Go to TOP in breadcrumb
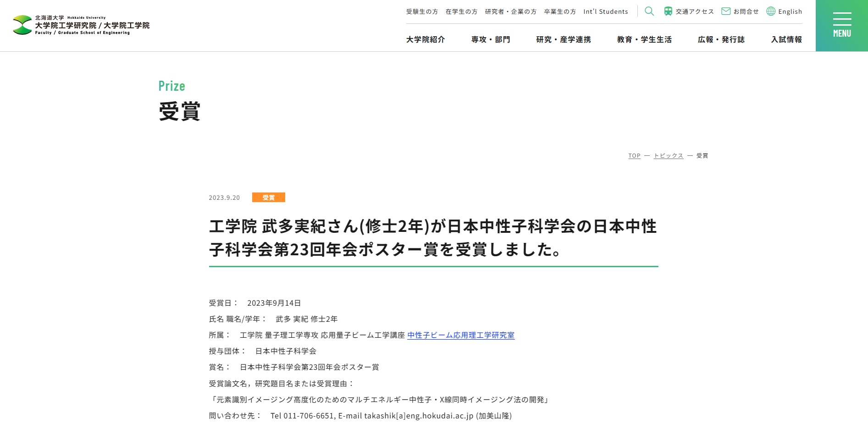 (x=634, y=156)
